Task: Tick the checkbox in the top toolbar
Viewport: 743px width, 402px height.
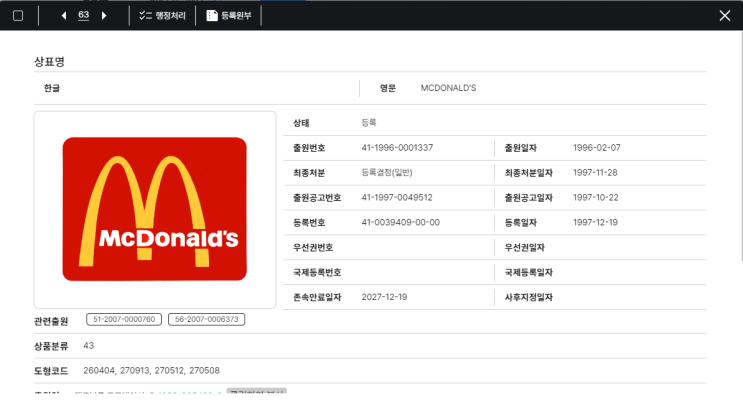Action: (x=18, y=16)
